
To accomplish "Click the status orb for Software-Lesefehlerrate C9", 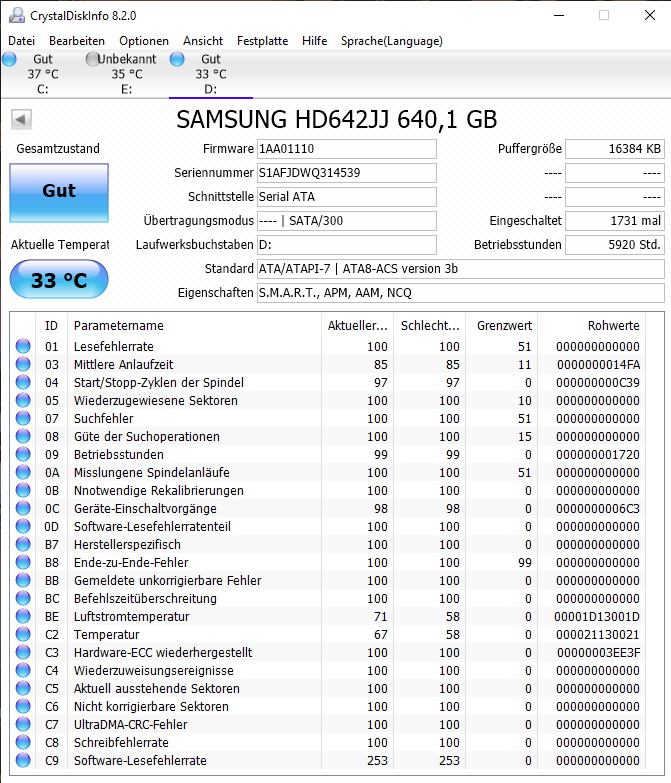I will coord(23,760).
